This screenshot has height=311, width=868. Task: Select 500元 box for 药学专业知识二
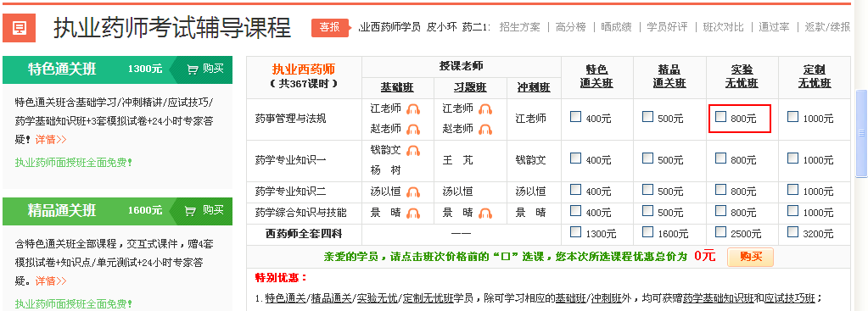tap(647, 190)
